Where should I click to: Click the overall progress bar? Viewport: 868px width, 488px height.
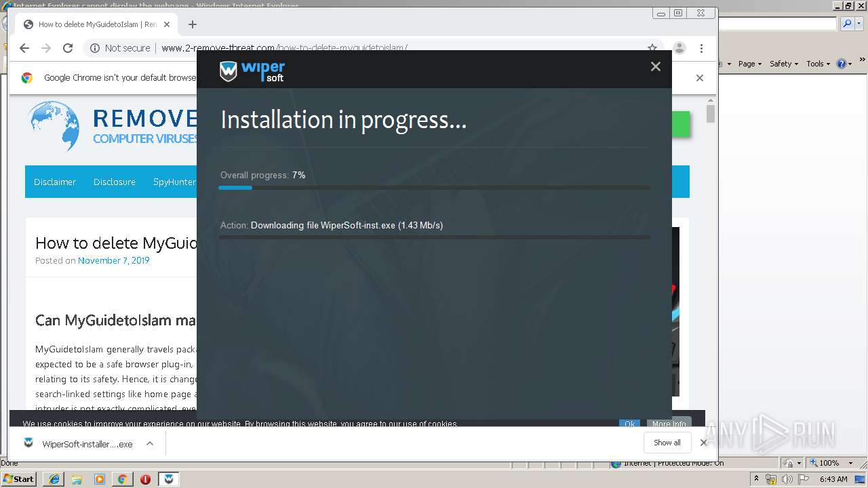tap(434, 188)
